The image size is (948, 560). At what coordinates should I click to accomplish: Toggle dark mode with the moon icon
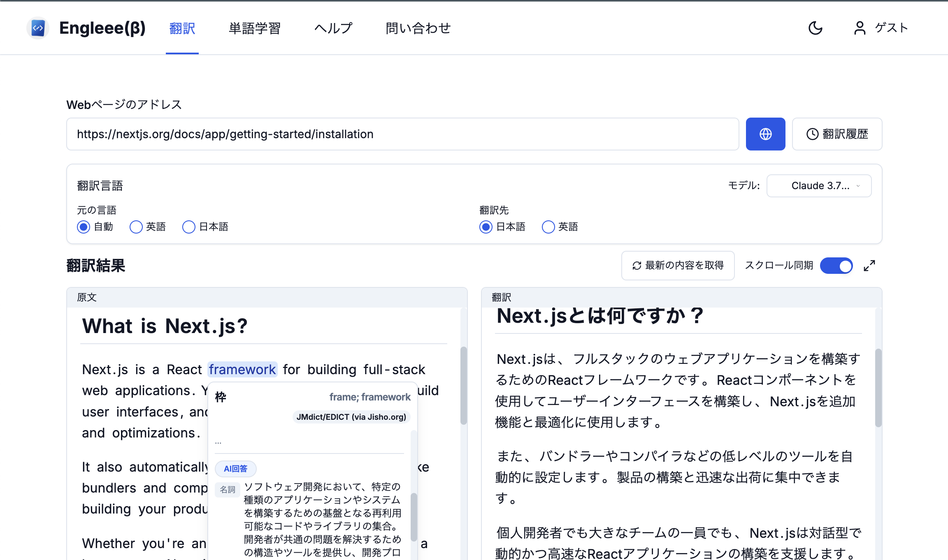pos(815,28)
